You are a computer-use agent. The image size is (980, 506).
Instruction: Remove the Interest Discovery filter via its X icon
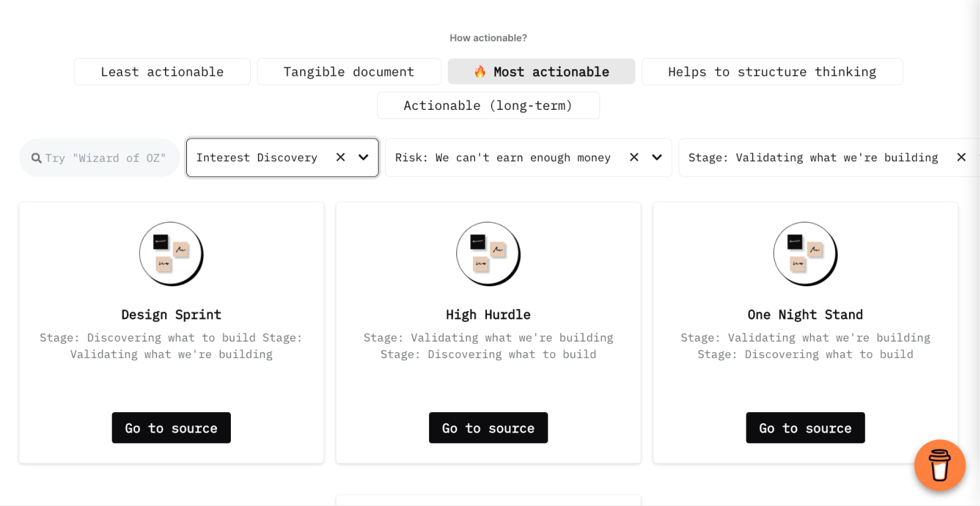point(340,157)
